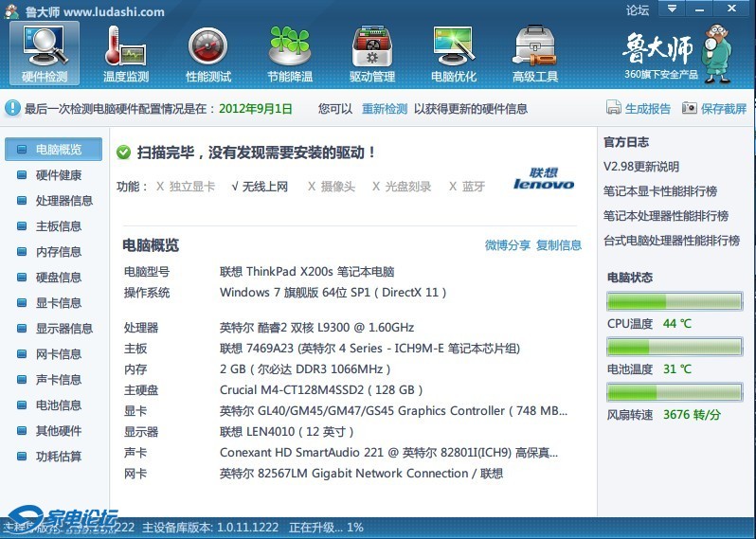
Task: Click the Crucial M4-CT128M4SSD2 disk value
Action: [321, 390]
